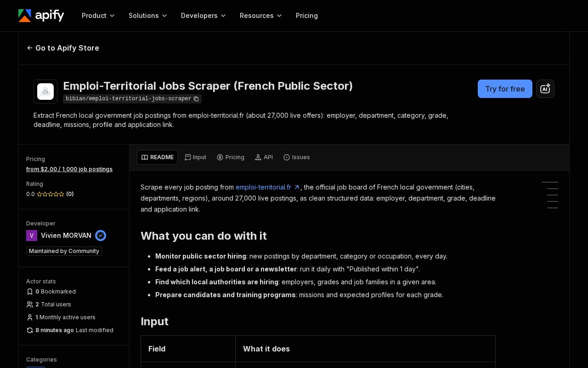This screenshot has width=588, height=368.
Task: Open the Pricing page in top navigation
Action: [307, 16]
